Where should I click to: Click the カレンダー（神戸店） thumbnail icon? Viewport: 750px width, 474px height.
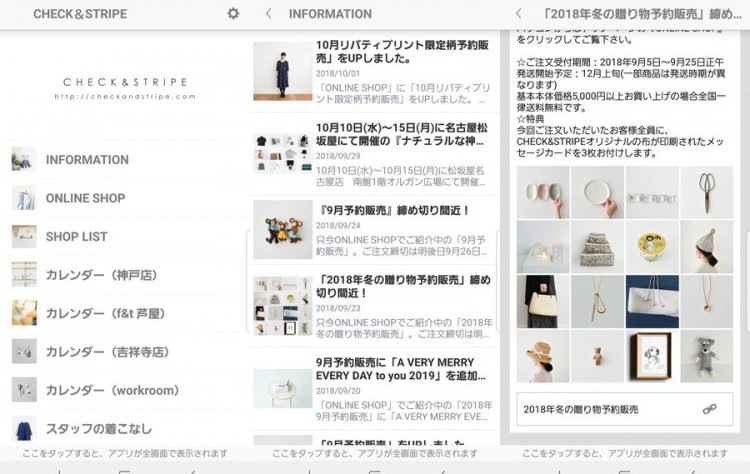pos(24,275)
